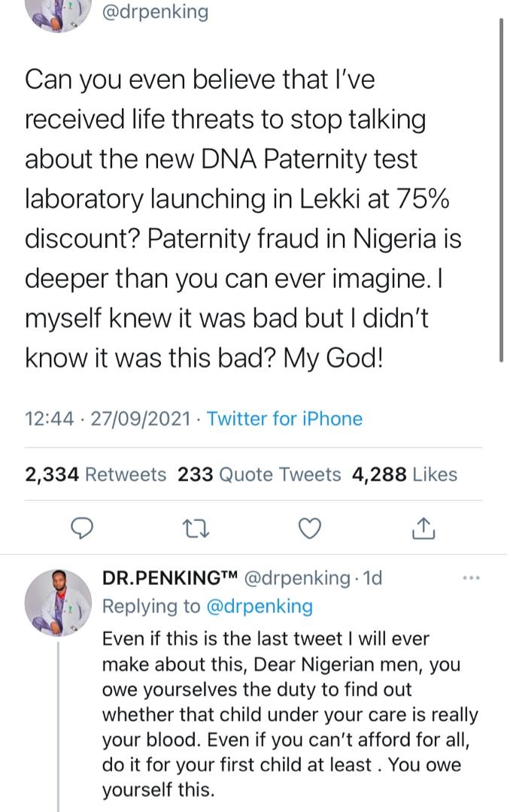
Task: View the 4,288 Likes list
Action: pos(404,474)
